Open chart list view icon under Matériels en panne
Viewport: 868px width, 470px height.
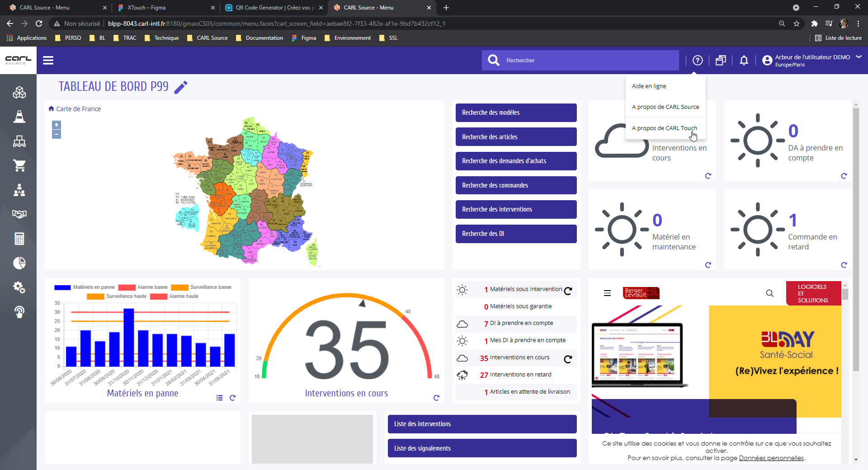tap(219, 398)
